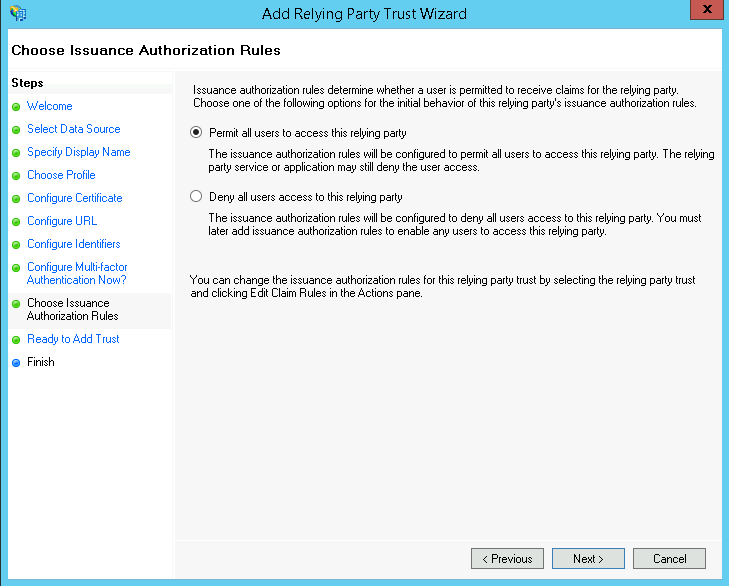
Task: Click green bullet beside Configure Identifiers
Action: [16, 245]
